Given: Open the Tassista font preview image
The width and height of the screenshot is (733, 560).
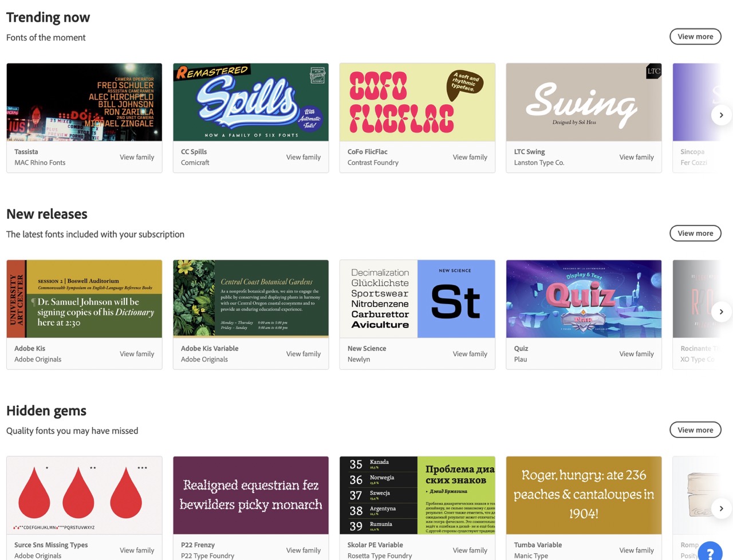Looking at the screenshot, I should [x=84, y=102].
